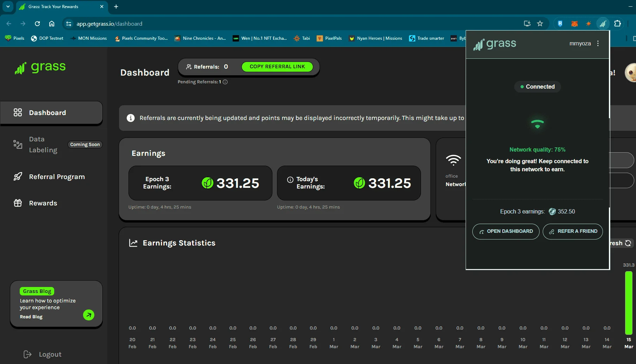Click the grass logo in sidebar
Screen dimensions: 636x364
coord(40,67)
